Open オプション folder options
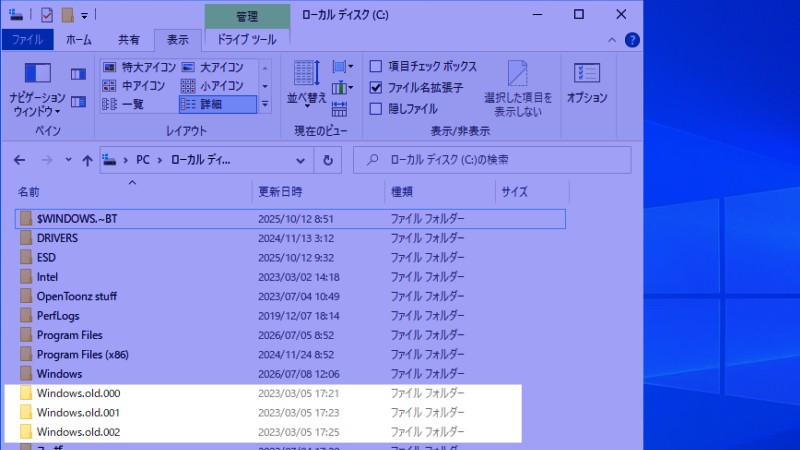Viewport: 800px width, 450px height. tap(587, 84)
